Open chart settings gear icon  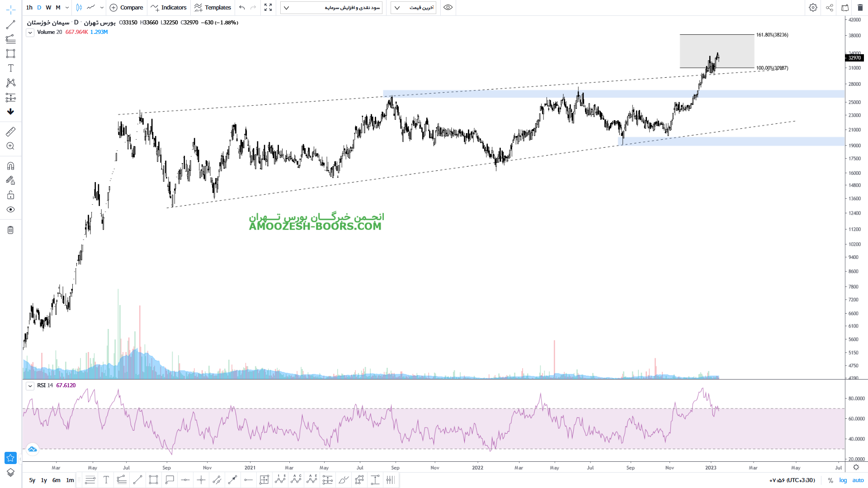813,8
